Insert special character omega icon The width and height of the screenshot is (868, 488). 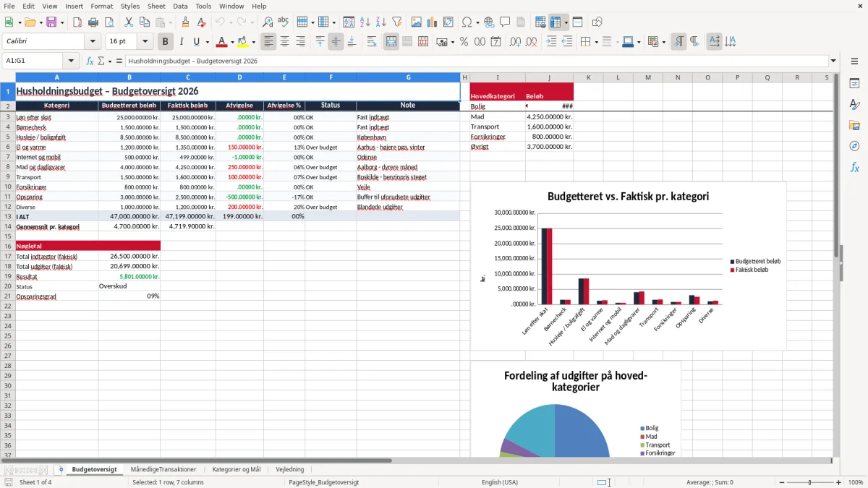[467, 22]
